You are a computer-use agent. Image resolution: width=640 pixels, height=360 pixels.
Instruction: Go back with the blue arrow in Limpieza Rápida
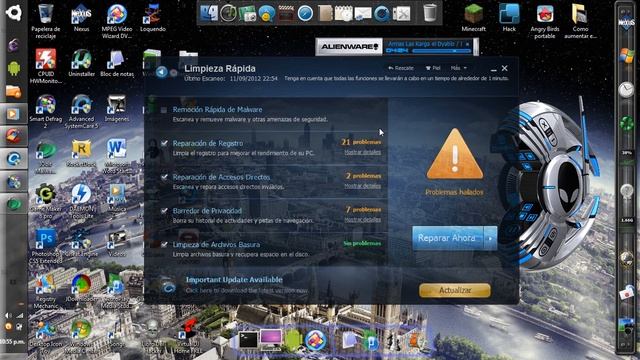[162, 72]
